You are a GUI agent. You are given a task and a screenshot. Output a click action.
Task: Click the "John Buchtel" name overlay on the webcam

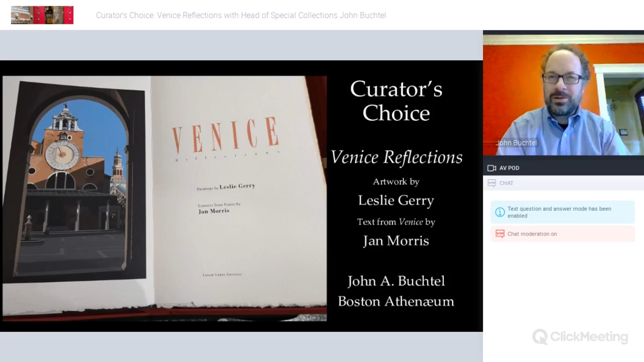tap(516, 143)
